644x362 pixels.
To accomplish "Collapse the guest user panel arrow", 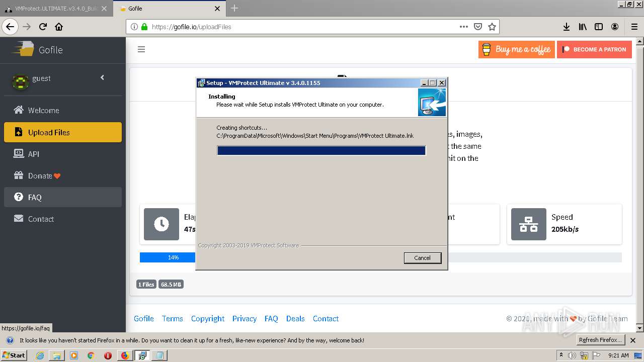I will (x=102, y=77).
